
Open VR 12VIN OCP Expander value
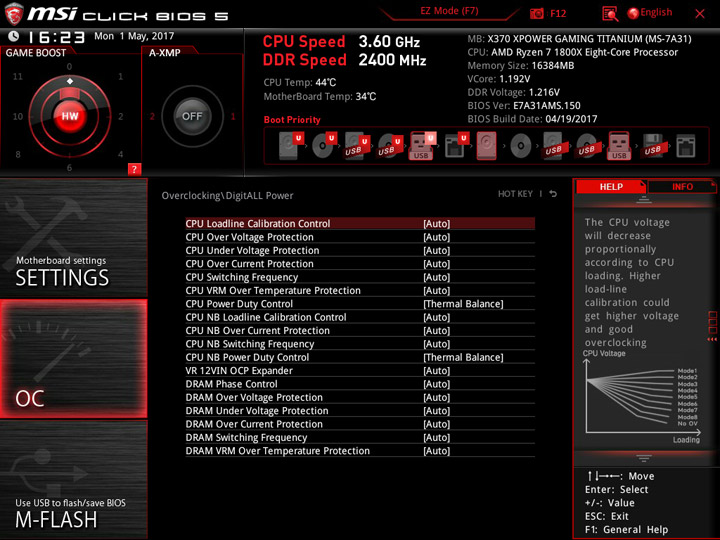click(437, 371)
